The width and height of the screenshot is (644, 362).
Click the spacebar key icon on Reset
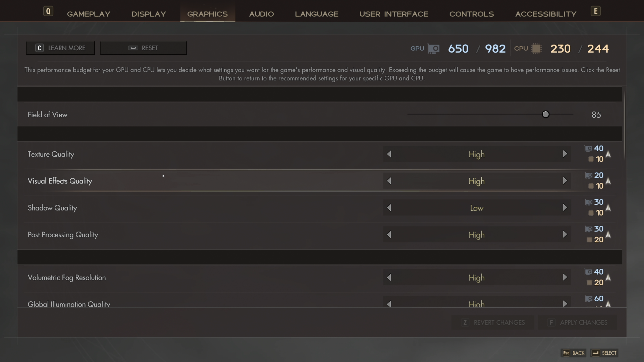133,48
